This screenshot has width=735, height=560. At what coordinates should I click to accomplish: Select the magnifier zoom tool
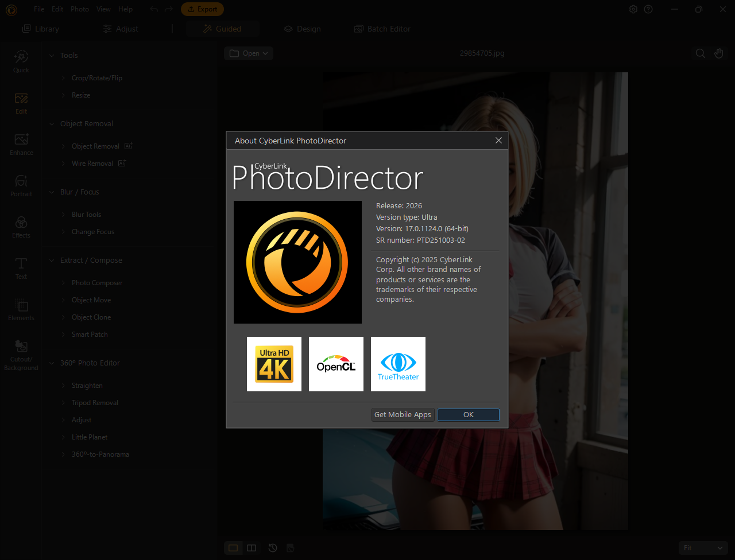pos(701,53)
